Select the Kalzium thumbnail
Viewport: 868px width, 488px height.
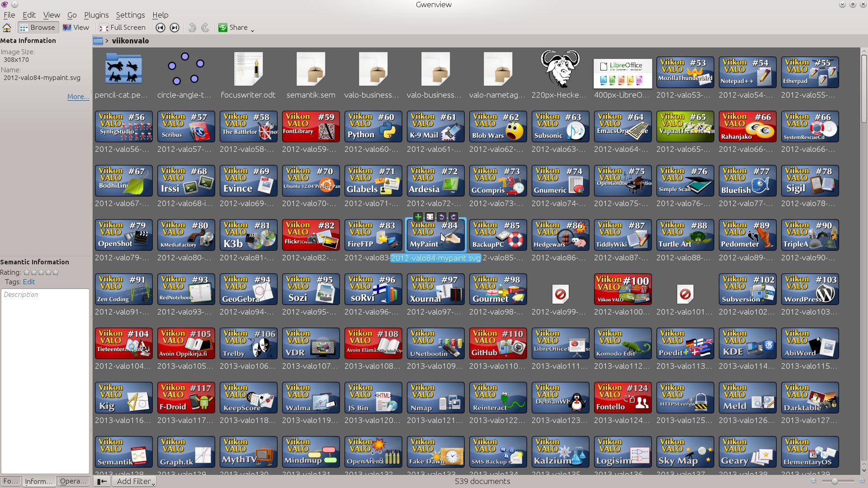coord(561,452)
